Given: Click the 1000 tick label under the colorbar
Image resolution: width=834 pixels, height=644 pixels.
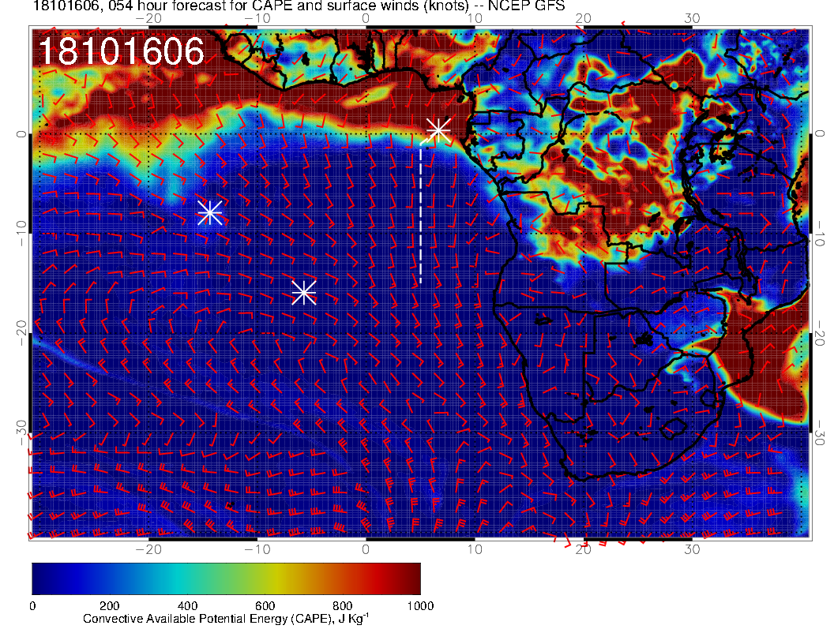Looking at the screenshot, I should [x=420, y=606].
